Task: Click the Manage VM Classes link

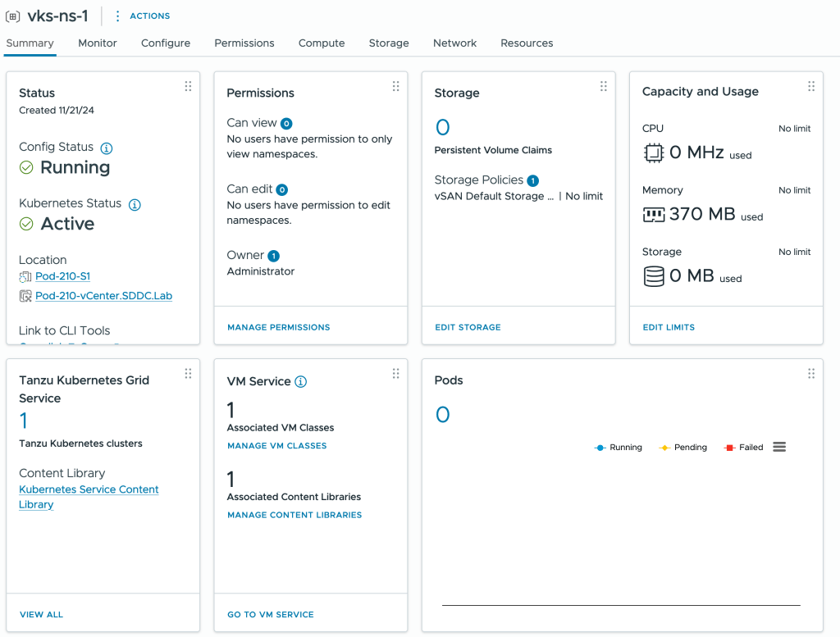Action: pos(276,446)
